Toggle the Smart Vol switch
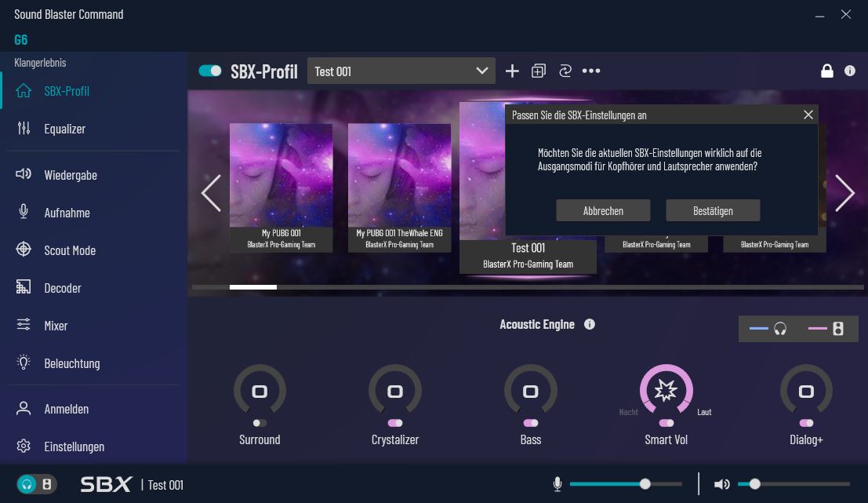868x503 pixels. [666, 423]
